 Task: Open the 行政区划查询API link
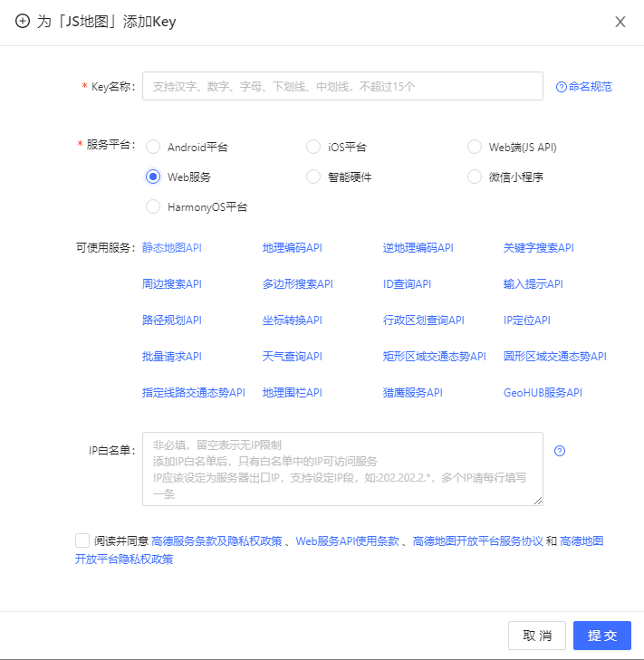pos(424,320)
